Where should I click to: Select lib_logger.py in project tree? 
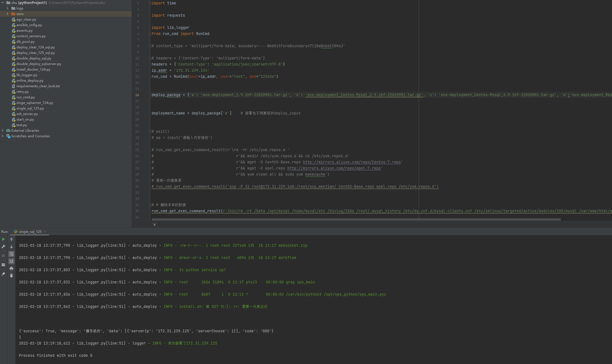pyautogui.click(x=27, y=75)
